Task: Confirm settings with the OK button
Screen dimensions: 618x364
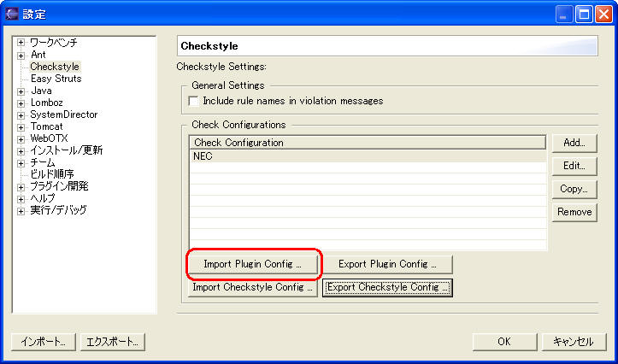Action: pyautogui.click(x=504, y=342)
